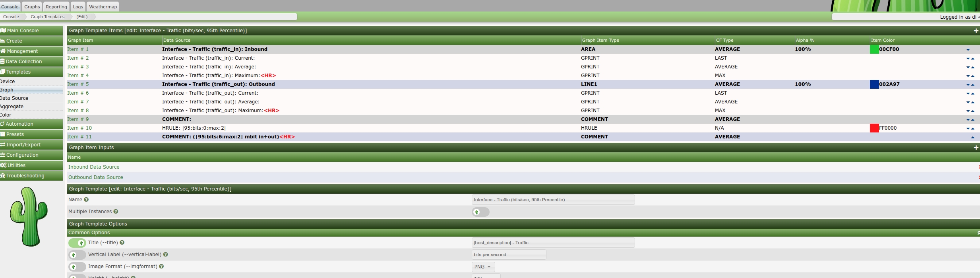Open Data Source templates in sidebar
Screen dimensions: 980x278
tap(31, 98)
